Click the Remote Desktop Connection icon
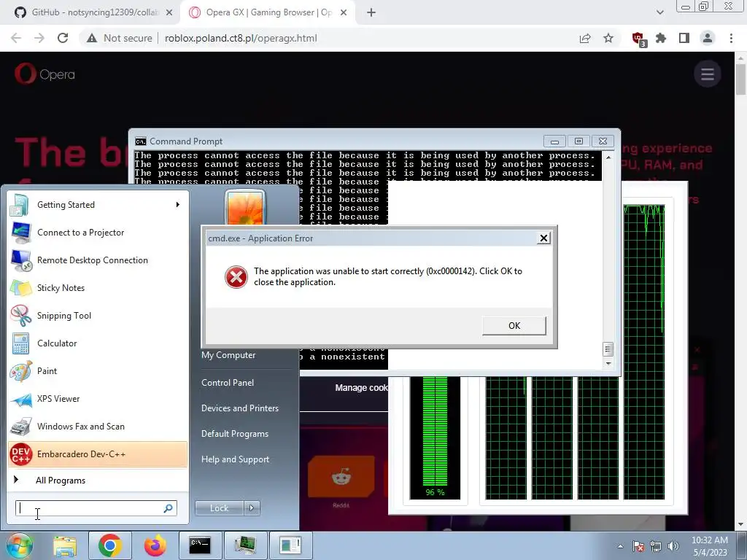Viewport: 747px width, 560px height. click(x=20, y=260)
